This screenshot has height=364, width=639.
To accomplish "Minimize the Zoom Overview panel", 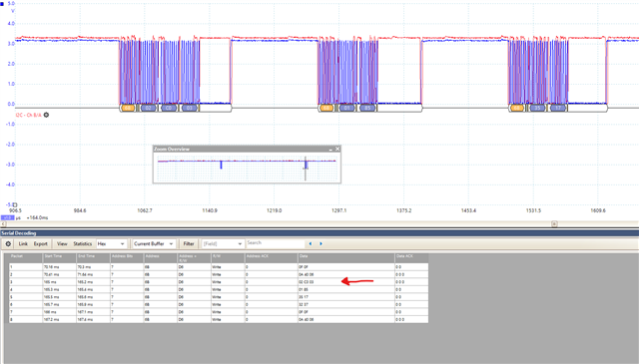I will tap(330, 149).
